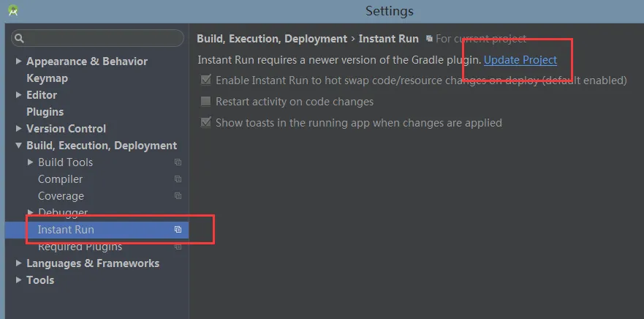Open the Keymap settings page

click(47, 78)
